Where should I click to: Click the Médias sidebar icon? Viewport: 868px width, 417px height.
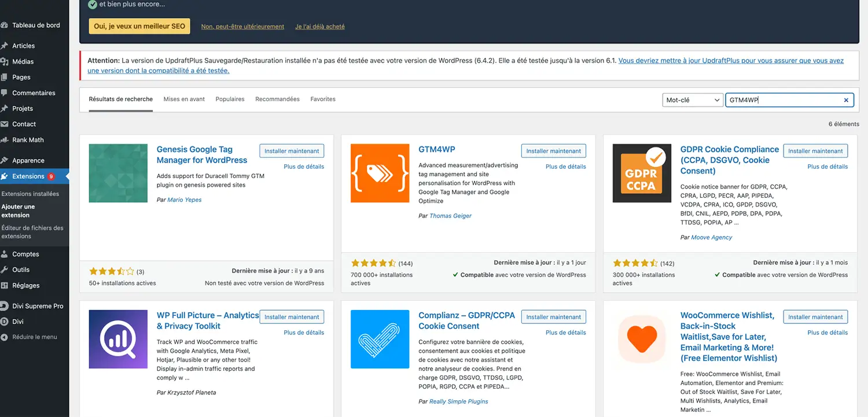5,61
